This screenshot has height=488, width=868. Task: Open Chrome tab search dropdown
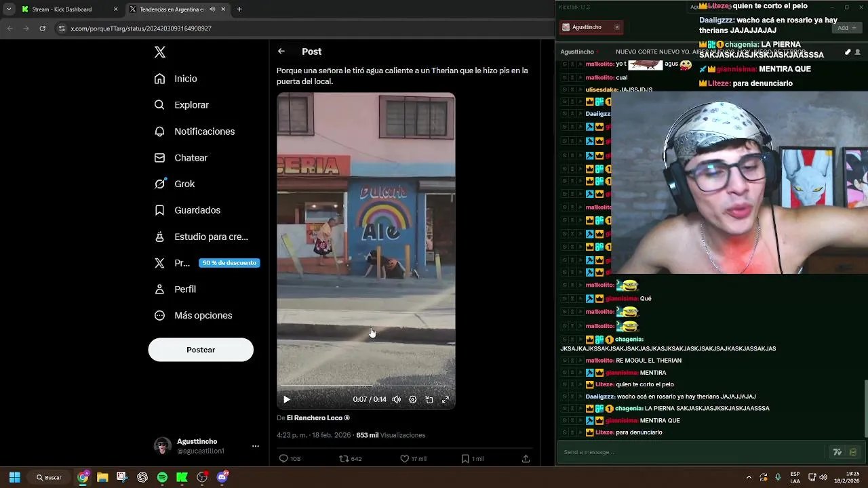click(9, 9)
